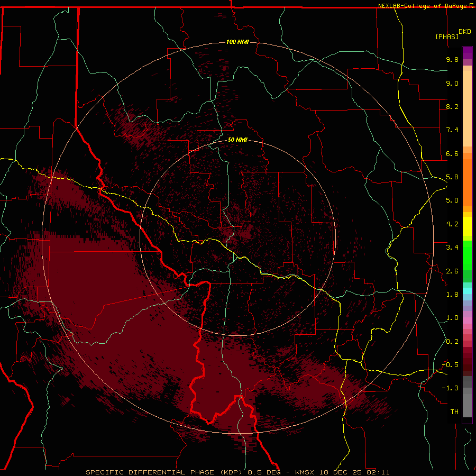Click the 1.8 value on the legend
This screenshot has height=476, width=476.
[x=452, y=295]
